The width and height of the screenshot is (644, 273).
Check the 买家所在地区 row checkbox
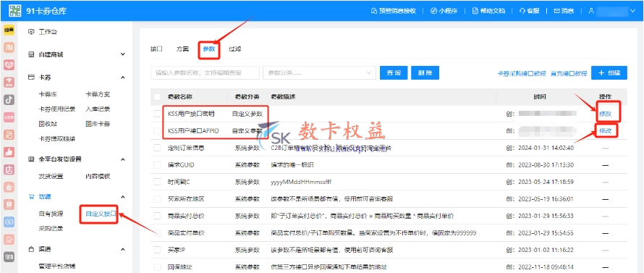pos(157,199)
